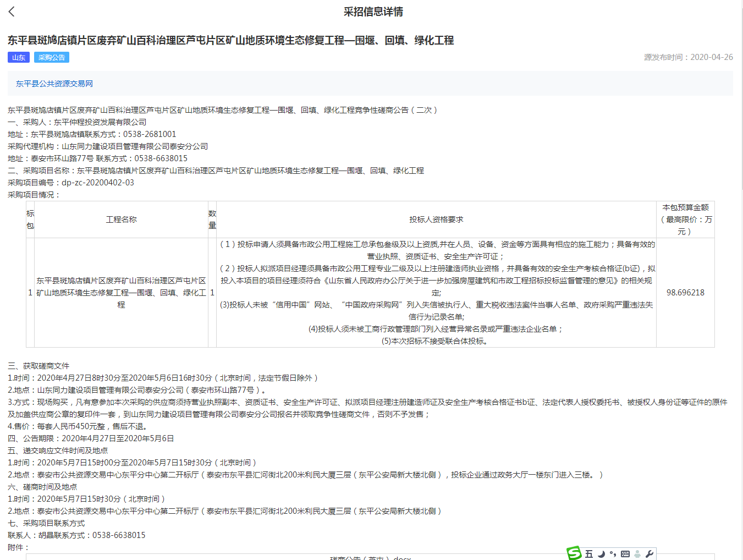Click the 采购人 东平仲程投资发展有限公司 line
743x560 pixels.
pos(77,122)
